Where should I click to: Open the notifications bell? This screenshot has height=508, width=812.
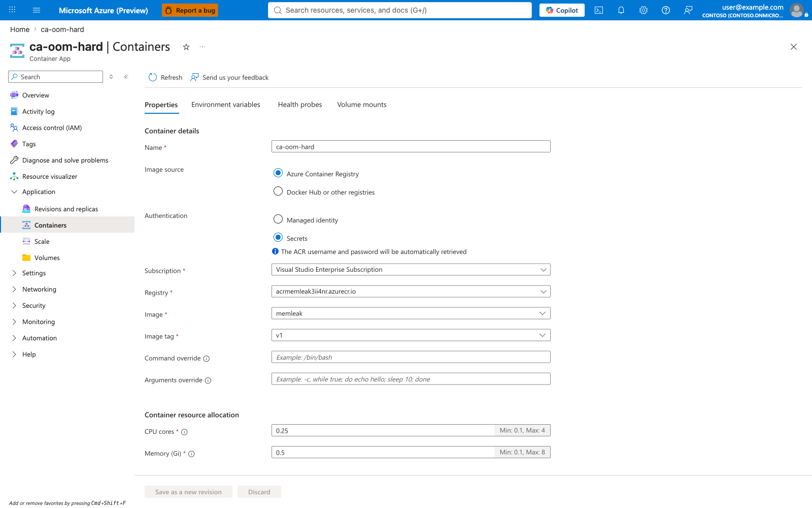621,10
